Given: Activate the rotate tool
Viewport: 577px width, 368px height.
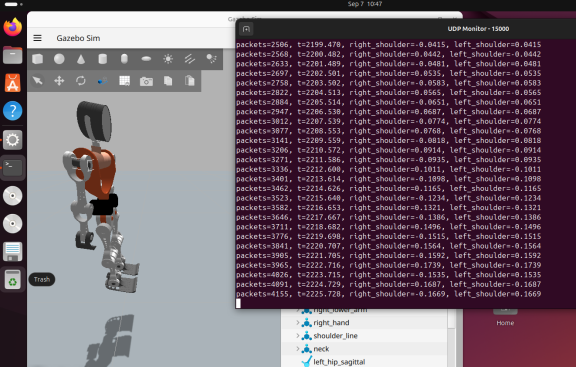Looking at the screenshot, I should 81,81.
